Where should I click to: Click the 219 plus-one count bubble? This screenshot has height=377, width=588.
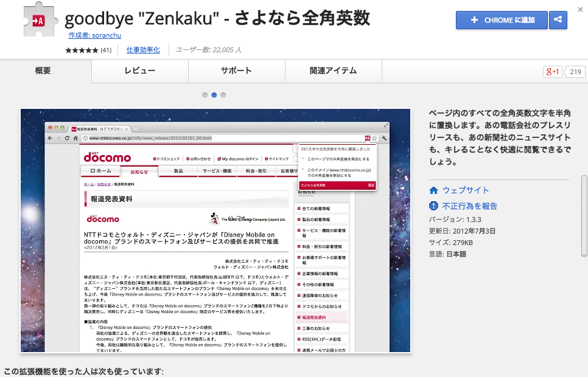click(575, 72)
